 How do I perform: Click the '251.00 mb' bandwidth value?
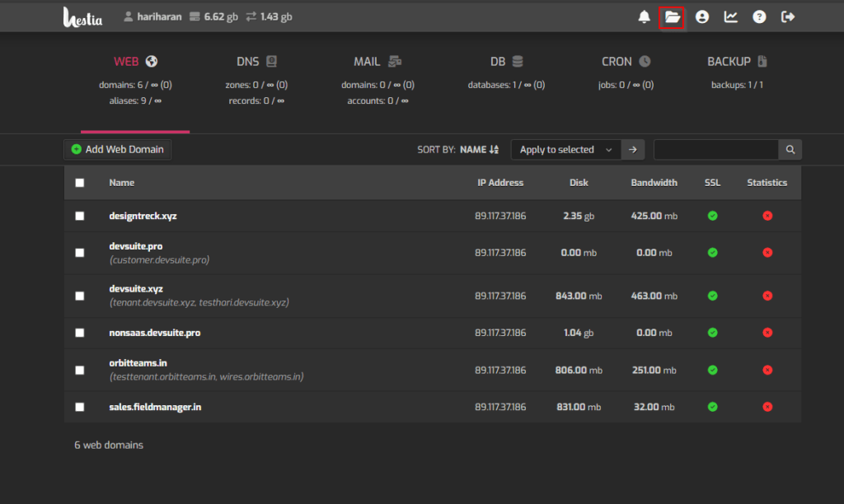654,370
